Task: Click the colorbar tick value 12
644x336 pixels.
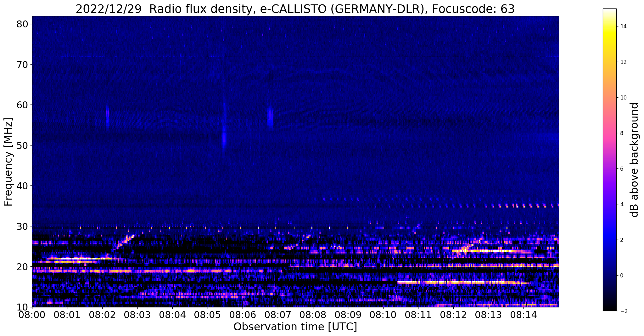Action: pos(623,62)
